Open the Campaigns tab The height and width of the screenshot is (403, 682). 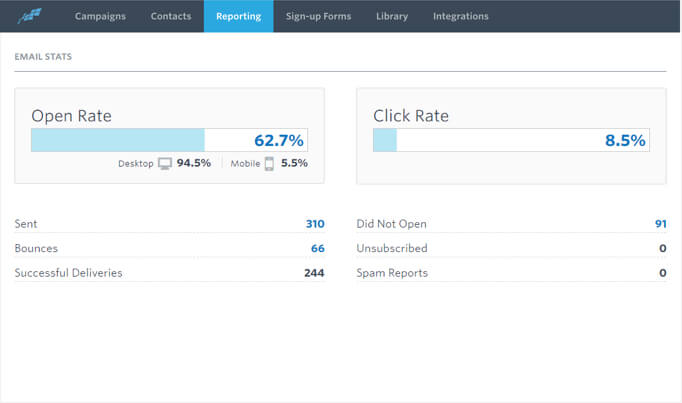coord(100,16)
